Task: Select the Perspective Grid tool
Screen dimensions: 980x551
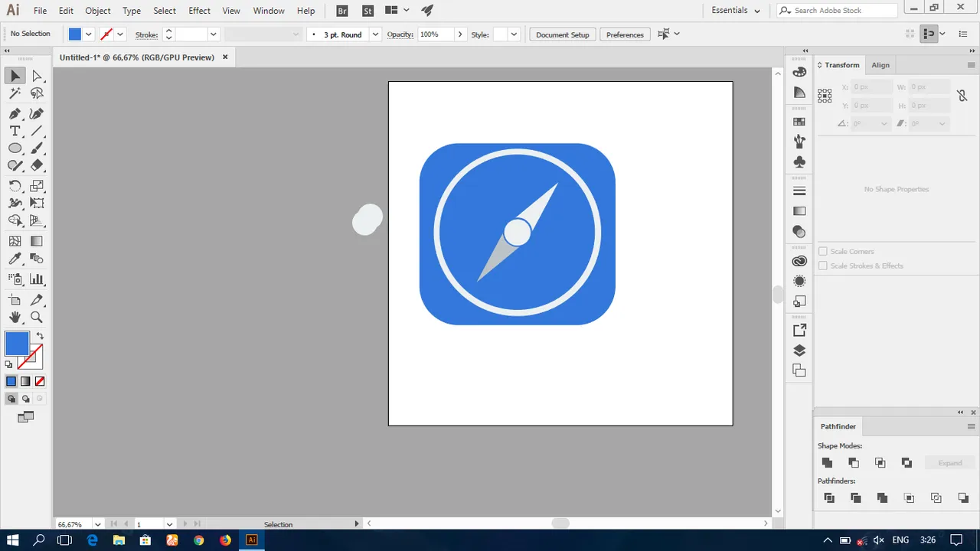Action: 37,220
